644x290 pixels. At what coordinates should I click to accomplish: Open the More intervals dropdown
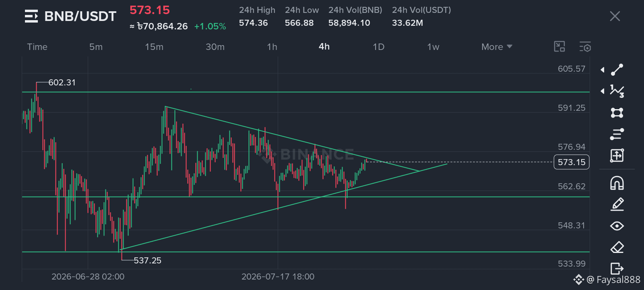497,47
